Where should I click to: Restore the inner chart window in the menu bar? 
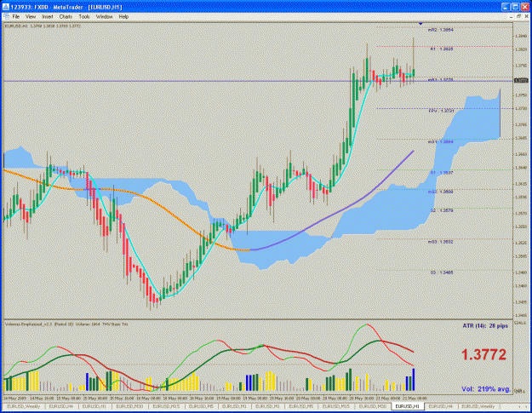pyautogui.click(x=518, y=16)
